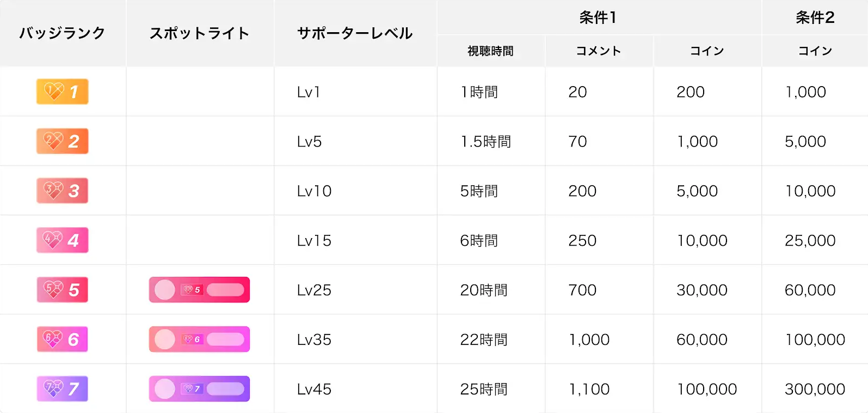Screen dimensions: 868x413
Task: Click the 300,000 coin value cell
Action: click(815, 389)
